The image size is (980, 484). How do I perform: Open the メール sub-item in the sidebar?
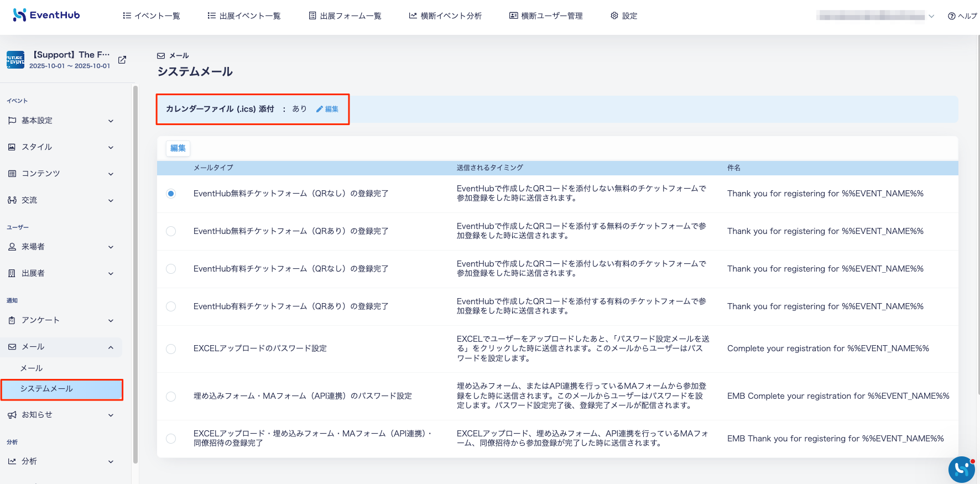click(x=32, y=368)
